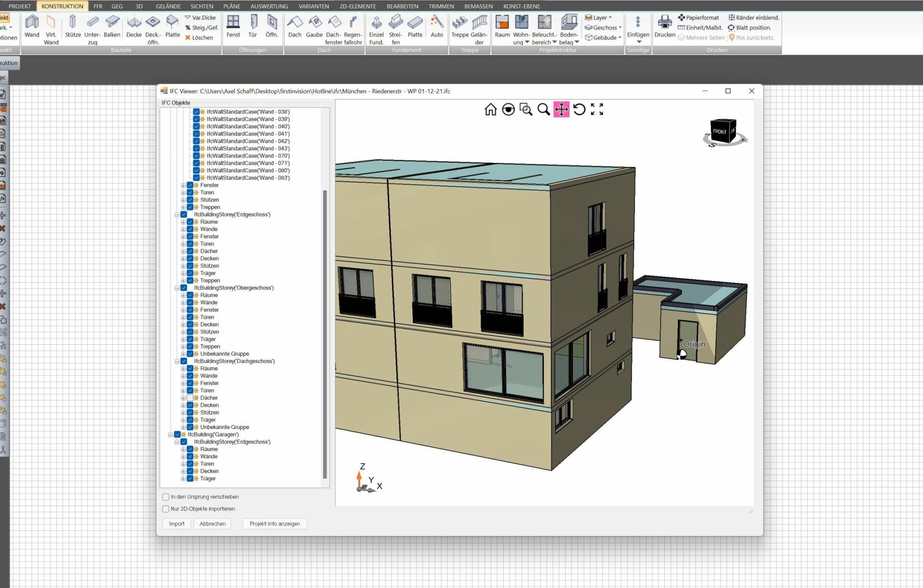Screen dimensions: 923x588
Task: Check 'Nur 3D-Objekte importieren' option
Action: point(166,509)
